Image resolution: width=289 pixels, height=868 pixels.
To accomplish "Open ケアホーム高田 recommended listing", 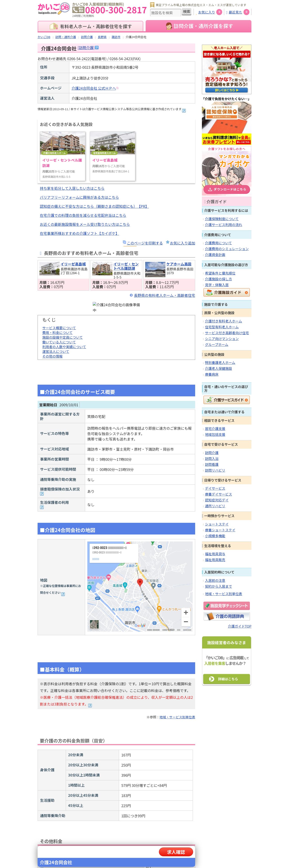I will [x=179, y=264].
